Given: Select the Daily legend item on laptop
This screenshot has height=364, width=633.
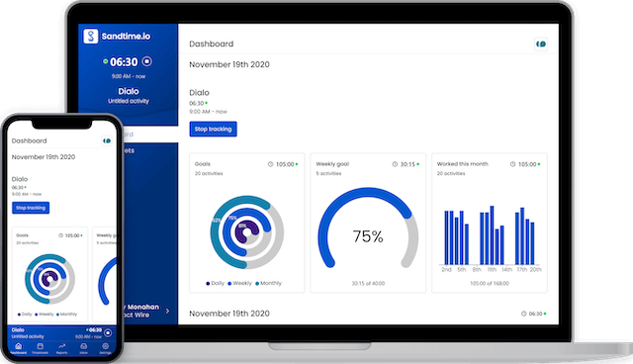Looking at the screenshot, I should click(x=216, y=283).
